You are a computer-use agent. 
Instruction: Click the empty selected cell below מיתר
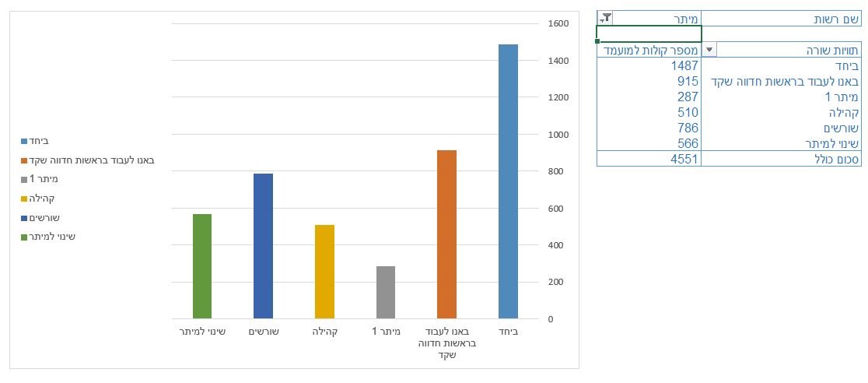(x=649, y=33)
